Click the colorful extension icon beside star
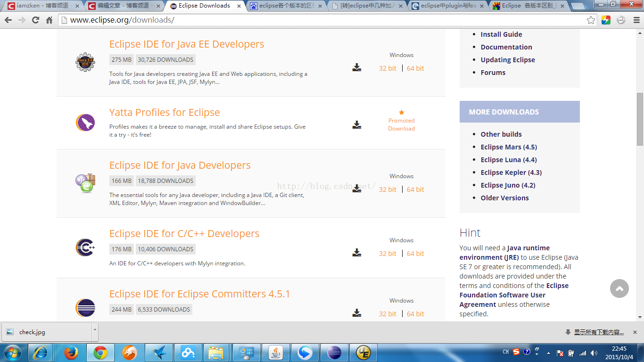Image resolution: width=644 pixels, height=362 pixels. [x=606, y=20]
